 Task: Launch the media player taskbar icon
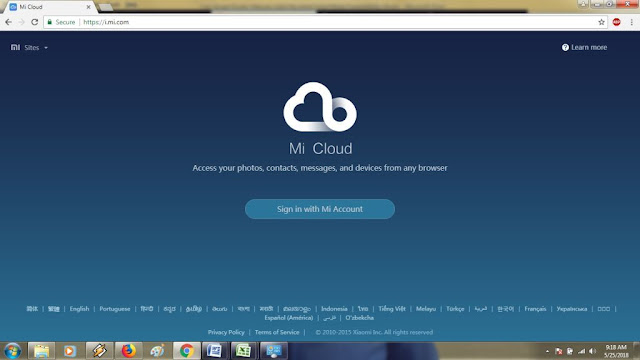point(70,351)
